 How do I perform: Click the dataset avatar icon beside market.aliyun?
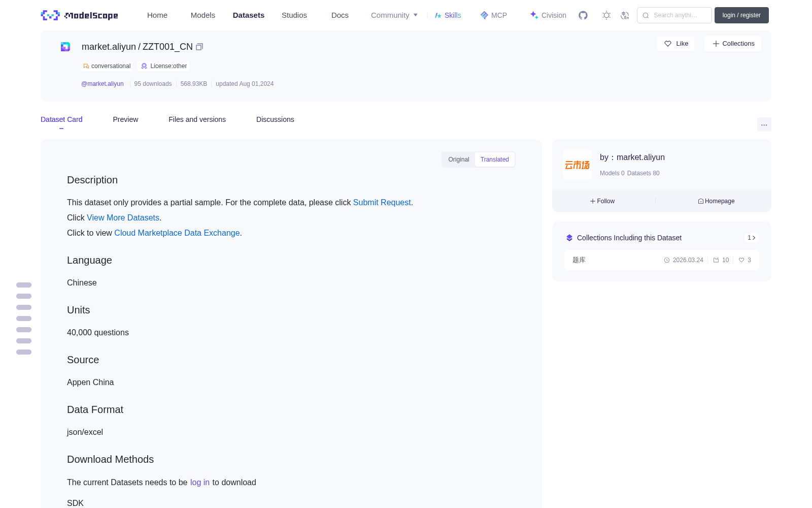pyautogui.click(x=65, y=47)
